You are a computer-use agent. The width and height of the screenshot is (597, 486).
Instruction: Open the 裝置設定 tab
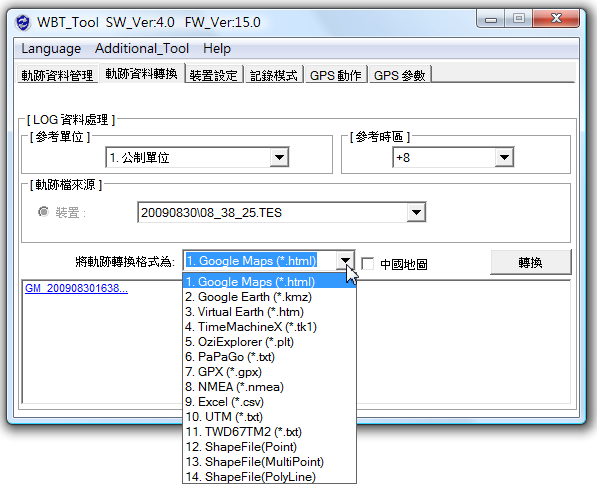pyautogui.click(x=213, y=75)
